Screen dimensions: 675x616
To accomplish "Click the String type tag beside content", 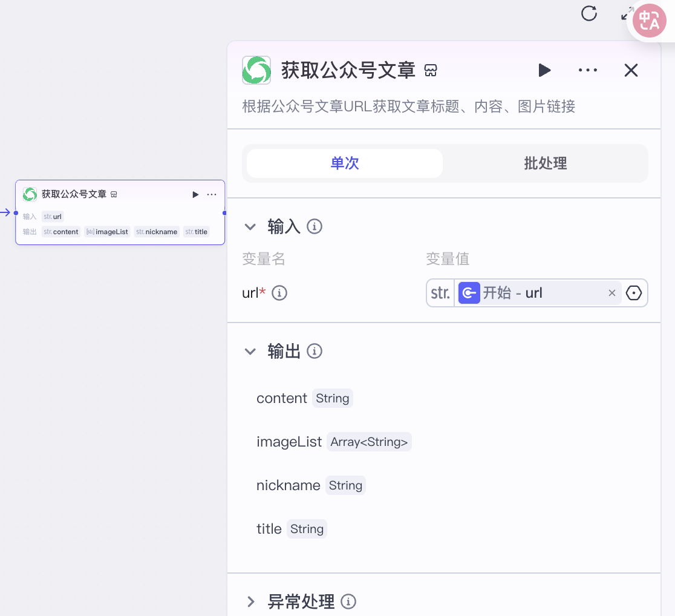I will 332,398.
